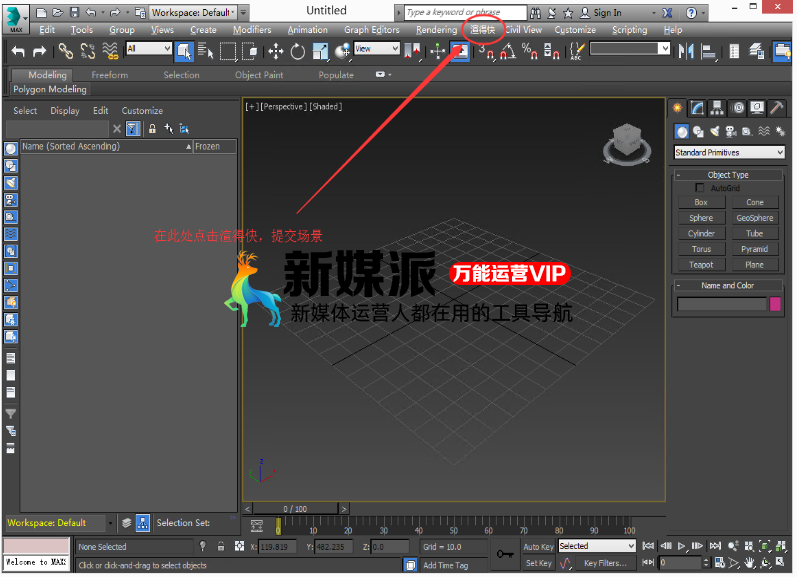Select the Select and Link tool
Screen dimensions: 797x577
coord(66,51)
